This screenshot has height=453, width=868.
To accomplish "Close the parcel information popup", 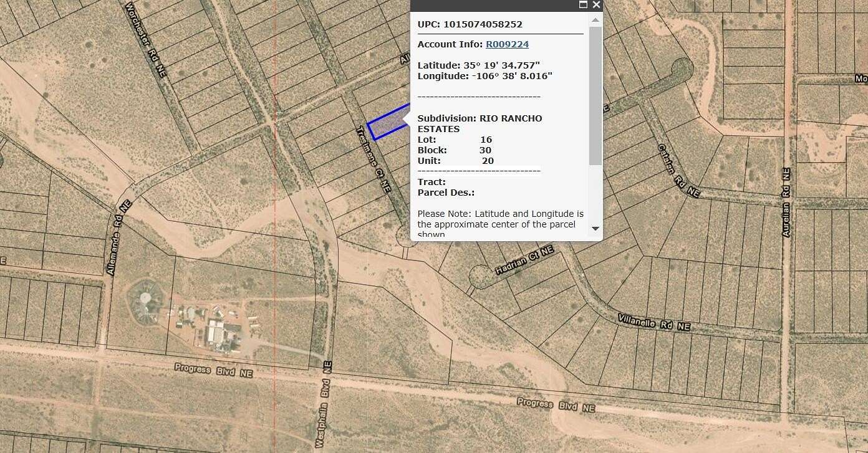I will pos(596,5).
